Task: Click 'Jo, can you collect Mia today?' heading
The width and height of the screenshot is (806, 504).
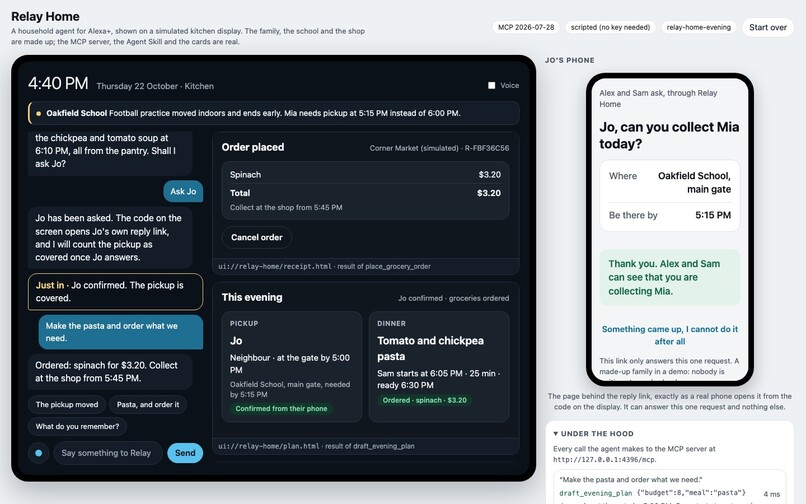Action: point(669,135)
